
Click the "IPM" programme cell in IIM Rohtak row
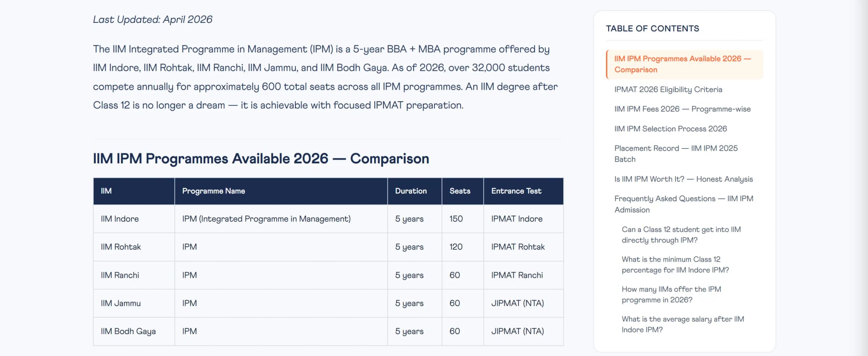click(281, 247)
